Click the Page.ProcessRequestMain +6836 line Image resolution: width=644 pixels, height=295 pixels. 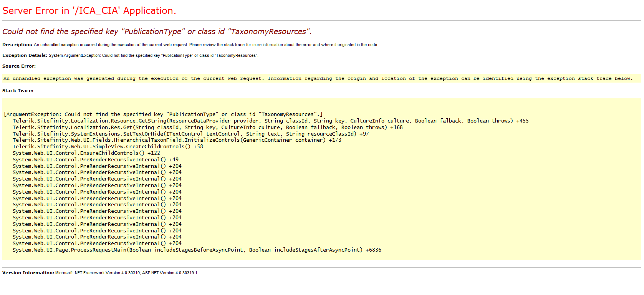(x=197, y=250)
